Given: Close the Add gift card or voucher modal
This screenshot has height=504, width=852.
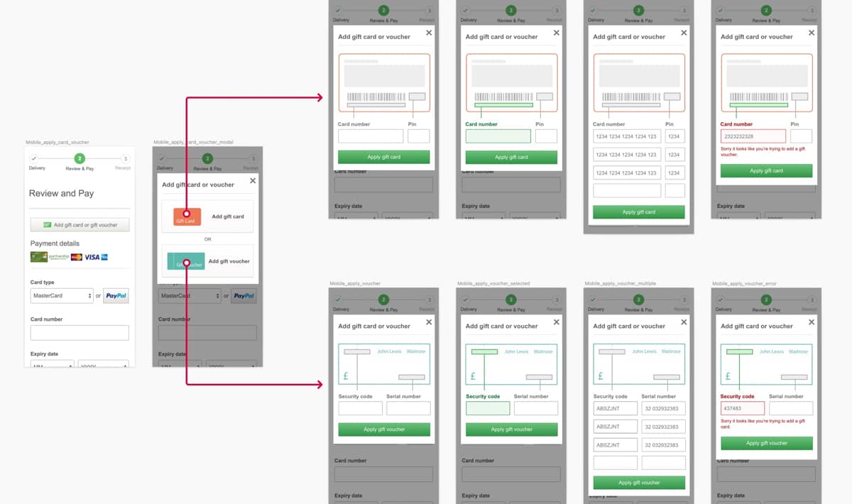Looking at the screenshot, I should click(x=252, y=181).
